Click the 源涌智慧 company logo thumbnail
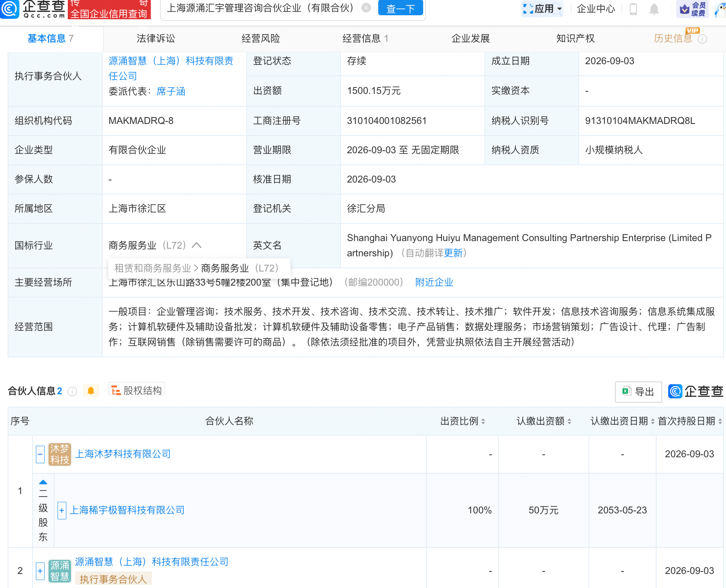Image resolution: width=726 pixels, height=588 pixels. pyautogui.click(x=60, y=571)
